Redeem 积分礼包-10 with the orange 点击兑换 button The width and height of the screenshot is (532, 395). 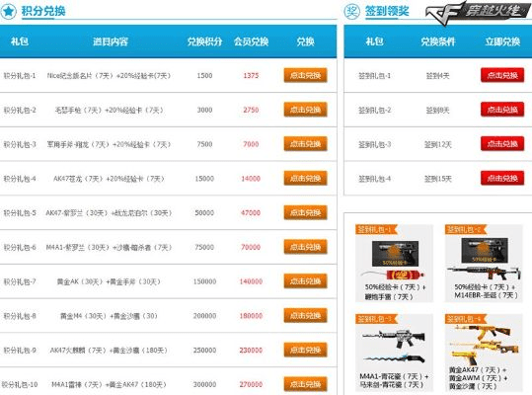305,384
